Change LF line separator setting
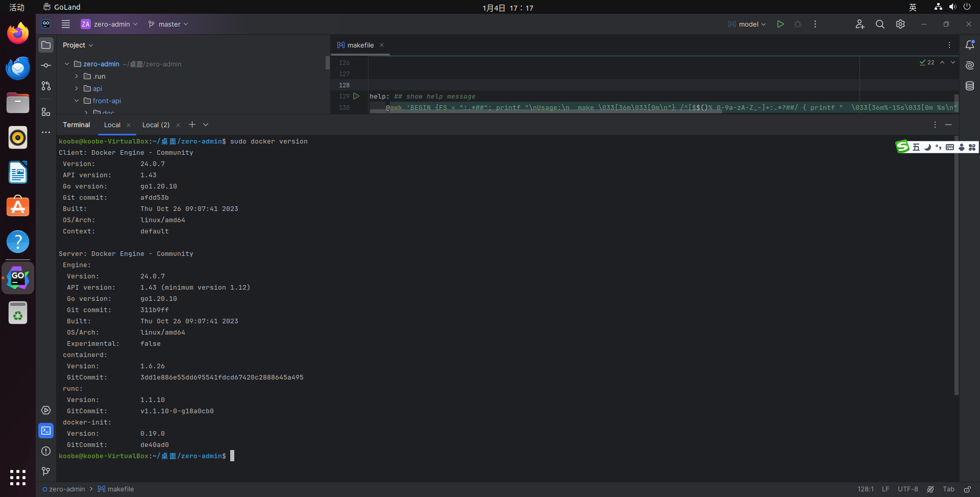The image size is (980, 497). point(886,489)
